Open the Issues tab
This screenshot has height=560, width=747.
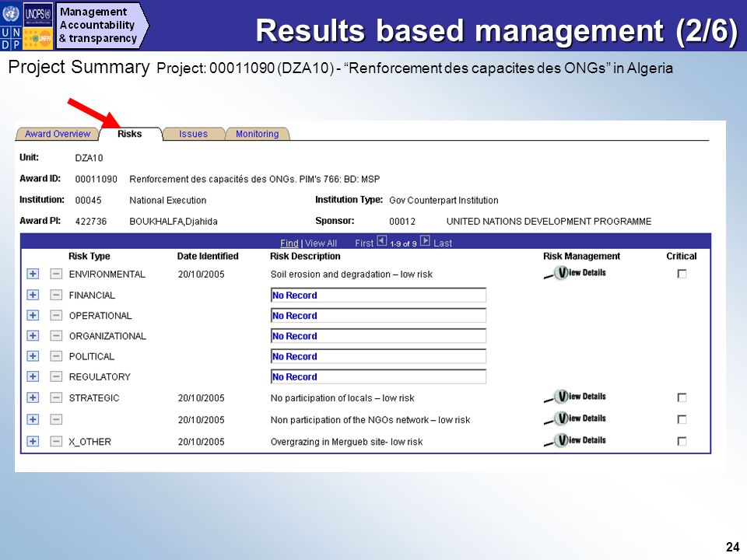coord(194,134)
